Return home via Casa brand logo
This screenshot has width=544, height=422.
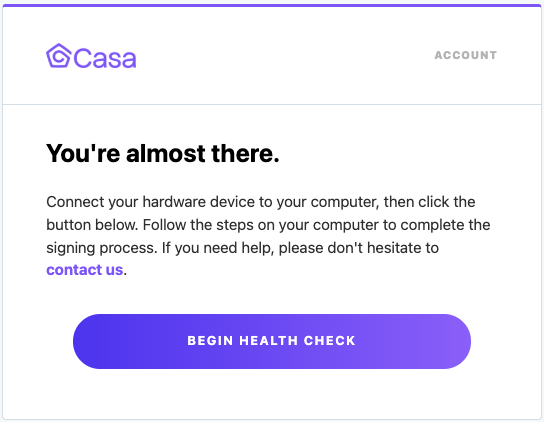[x=91, y=56]
